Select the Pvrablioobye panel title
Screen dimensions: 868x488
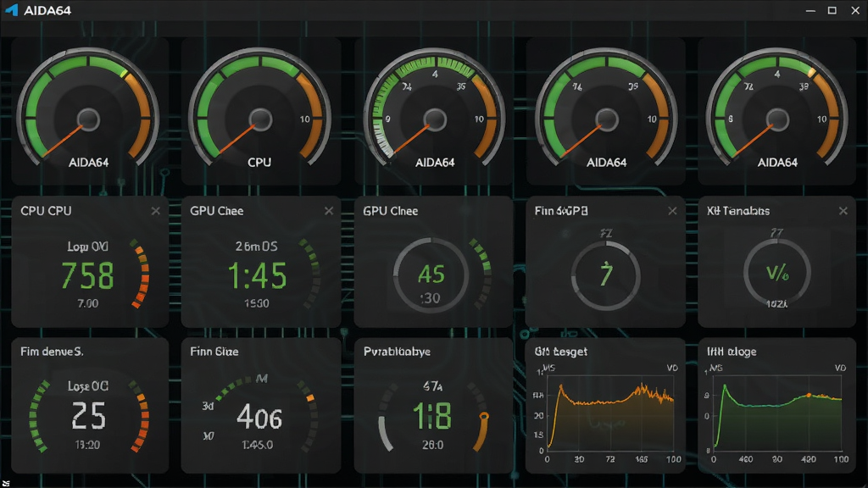(x=397, y=352)
